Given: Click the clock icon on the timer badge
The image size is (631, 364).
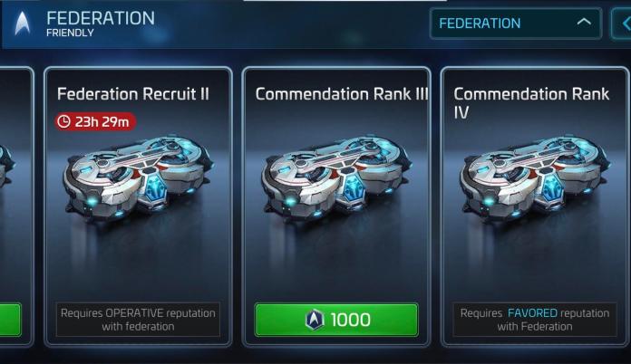Looking at the screenshot, I should 63,121.
